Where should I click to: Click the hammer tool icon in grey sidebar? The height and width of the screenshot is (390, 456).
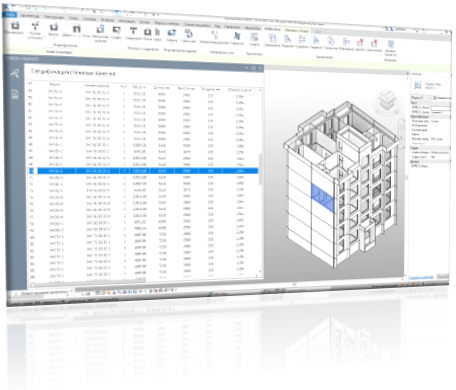point(15,73)
